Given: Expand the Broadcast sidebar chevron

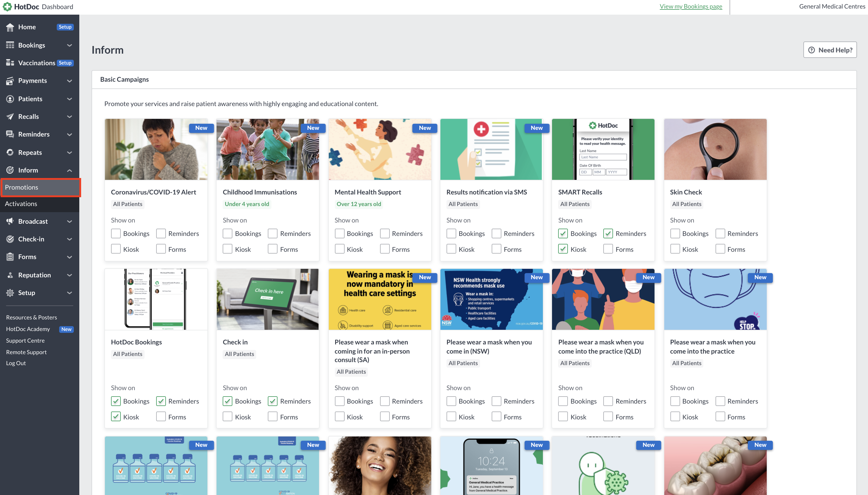Looking at the screenshot, I should (x=70, y=221).
